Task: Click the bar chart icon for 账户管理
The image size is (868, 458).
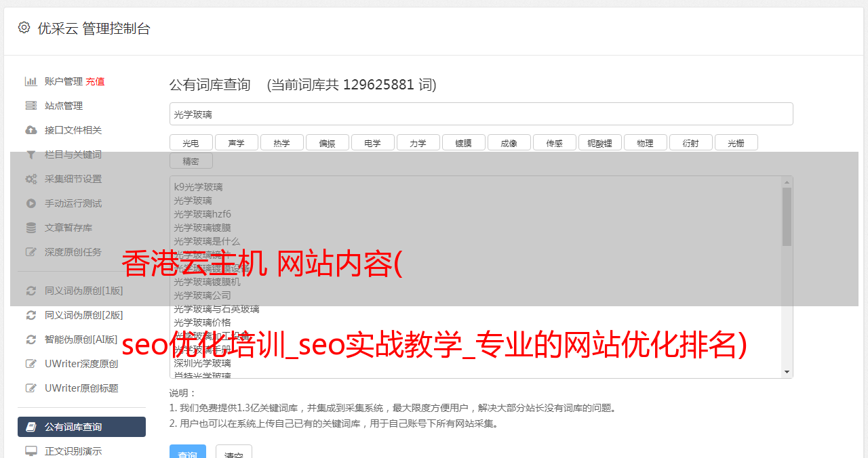Action: 31,81
